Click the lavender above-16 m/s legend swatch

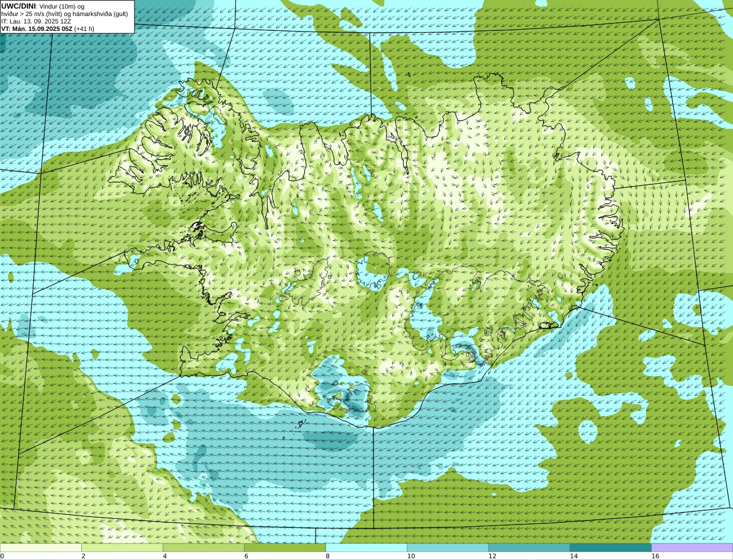point(692,547)
